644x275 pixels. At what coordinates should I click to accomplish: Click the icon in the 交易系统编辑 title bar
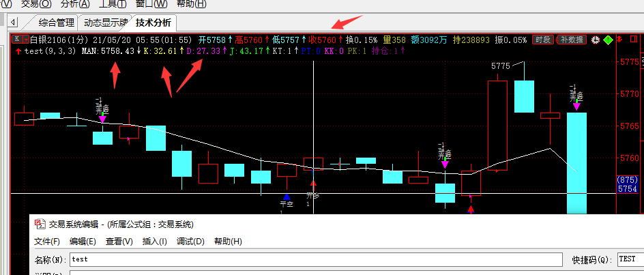pos(40,224)
